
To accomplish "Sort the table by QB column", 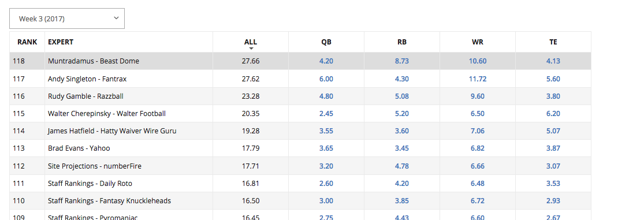I will click(x=326, y=42).
